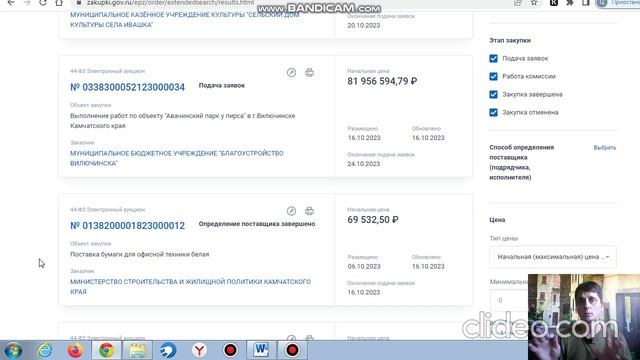Open the compass icon for procurement 0338300052123000034
Screen dimensions: 640x360
[x=291, y=73]
